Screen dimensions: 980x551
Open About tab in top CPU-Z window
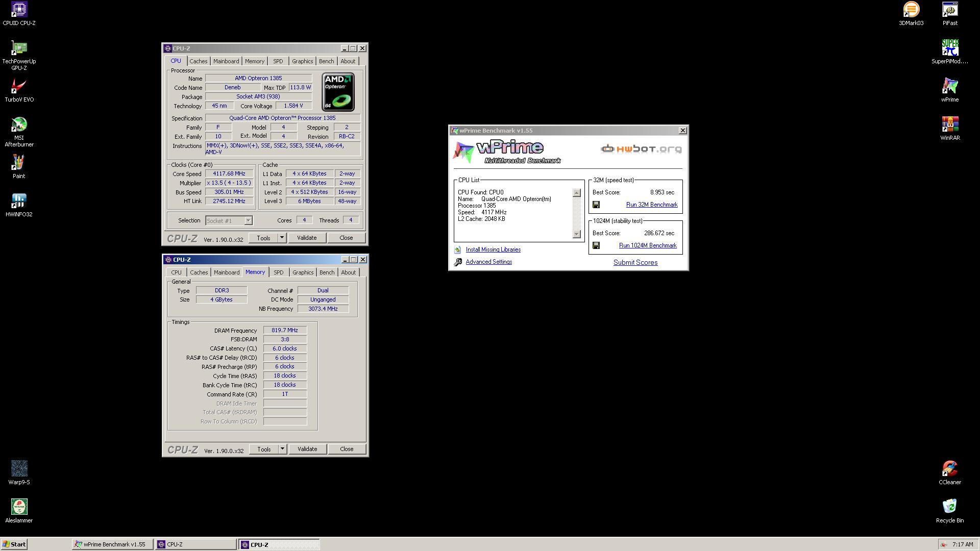pyautogui.click(x=348, y=61)
